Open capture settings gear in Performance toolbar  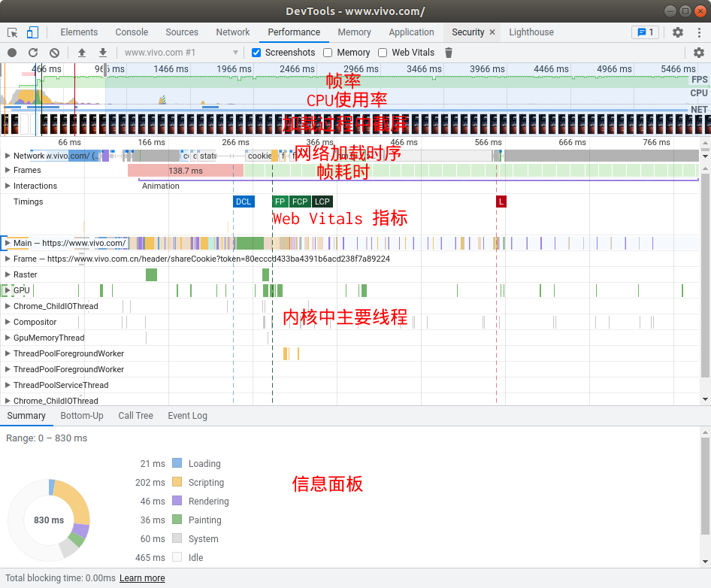[x=699, y=53]
